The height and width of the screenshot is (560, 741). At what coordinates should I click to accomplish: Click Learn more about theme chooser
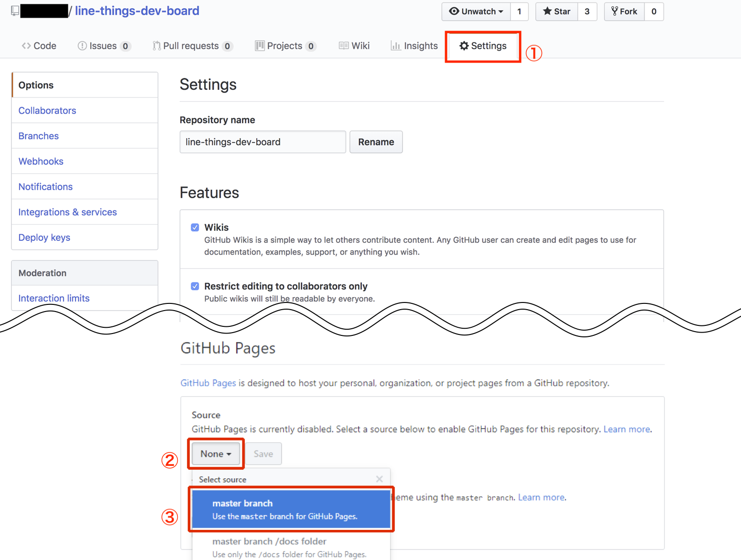coord(541,497)
